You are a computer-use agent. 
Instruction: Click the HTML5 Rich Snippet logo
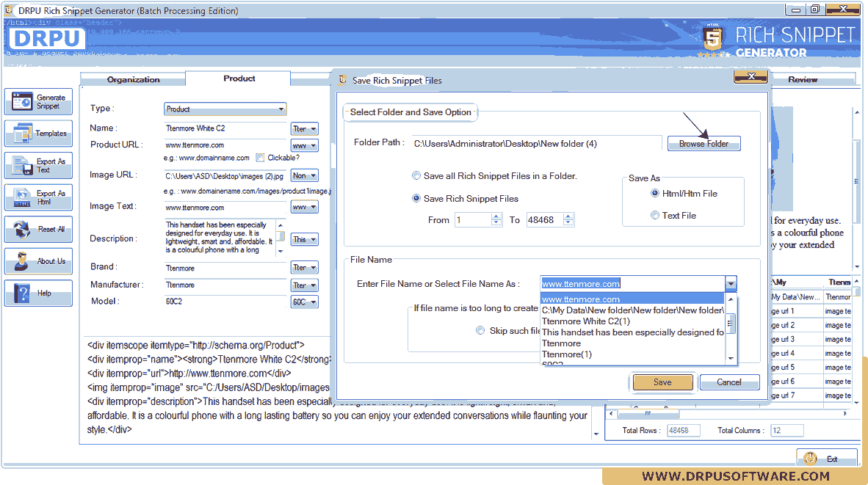tap(712, 39)
